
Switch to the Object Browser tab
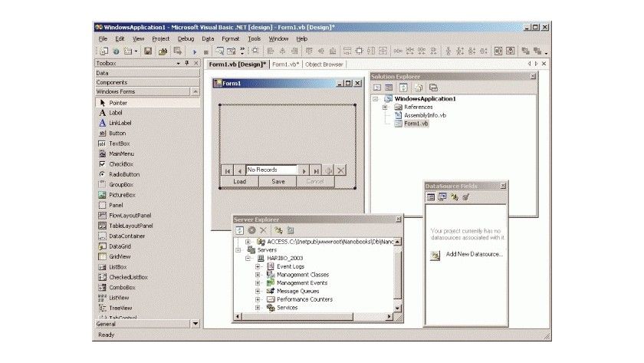point(324,64)
